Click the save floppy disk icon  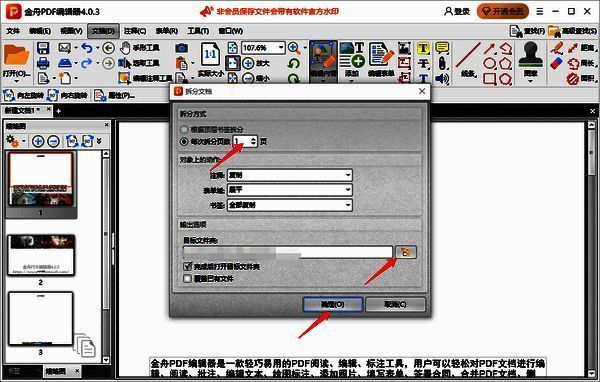43,48
